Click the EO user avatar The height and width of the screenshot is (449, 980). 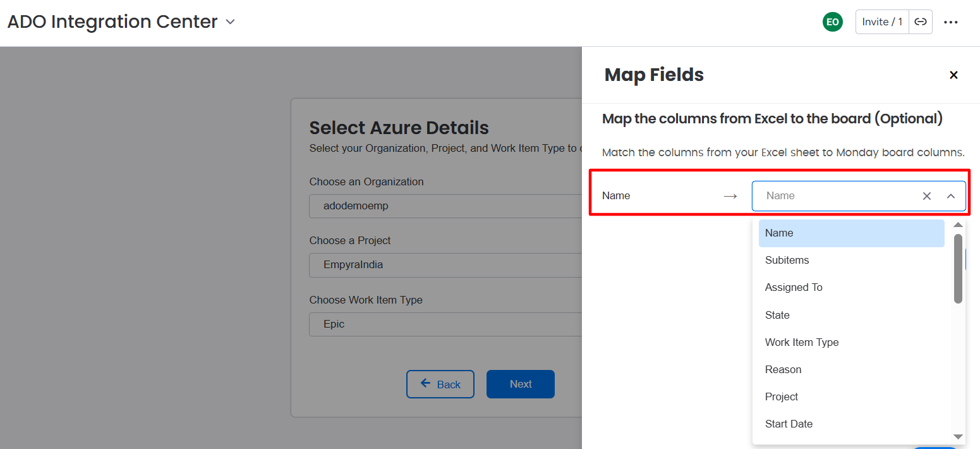833,22
